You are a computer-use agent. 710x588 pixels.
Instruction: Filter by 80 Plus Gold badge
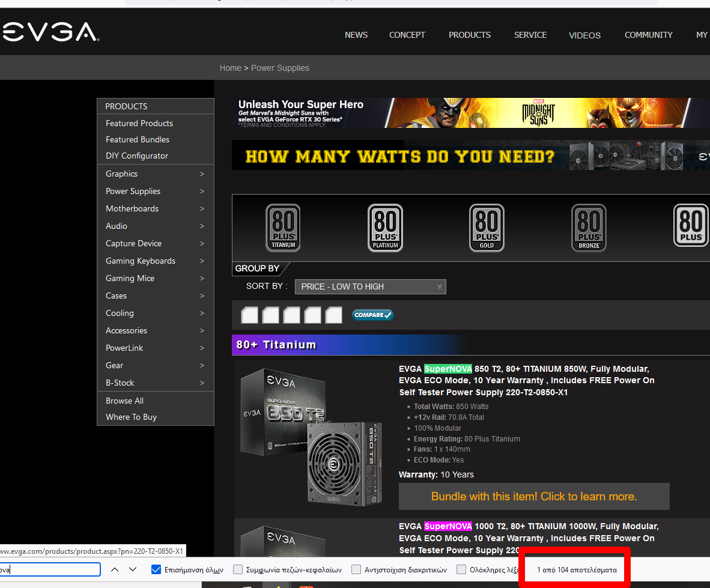pyautogui.click(x=487, y=228)
